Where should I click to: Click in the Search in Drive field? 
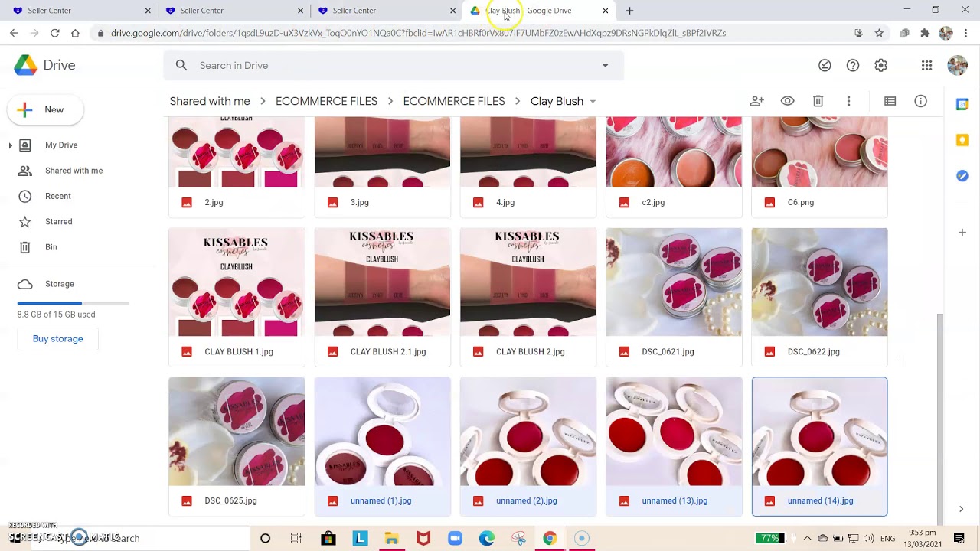coord(394,65)
